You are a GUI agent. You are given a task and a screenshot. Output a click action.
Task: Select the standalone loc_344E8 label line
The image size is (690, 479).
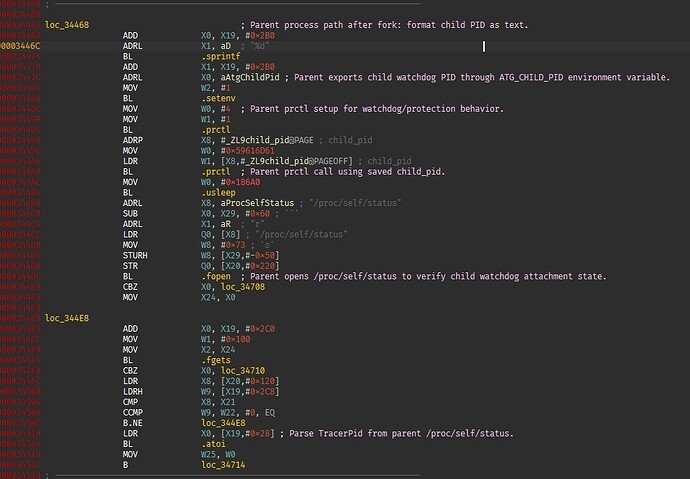67,318
